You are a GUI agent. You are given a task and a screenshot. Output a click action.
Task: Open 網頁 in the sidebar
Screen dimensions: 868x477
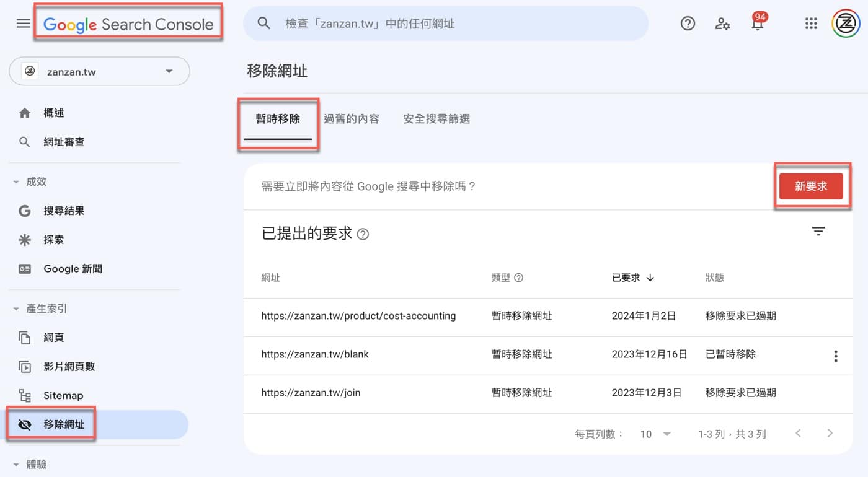[x=54, y=338]
